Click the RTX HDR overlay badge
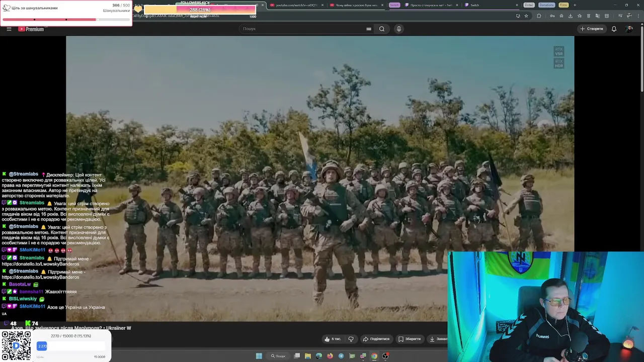Image resolution: width=644 pixels, height=362 pixels. pyautogui.click(x=559, y=64)
